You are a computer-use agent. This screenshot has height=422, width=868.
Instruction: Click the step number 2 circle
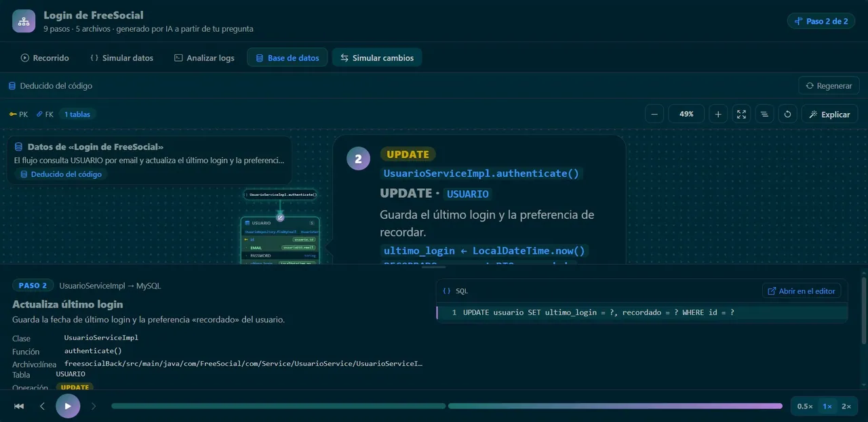pos(359,159)
